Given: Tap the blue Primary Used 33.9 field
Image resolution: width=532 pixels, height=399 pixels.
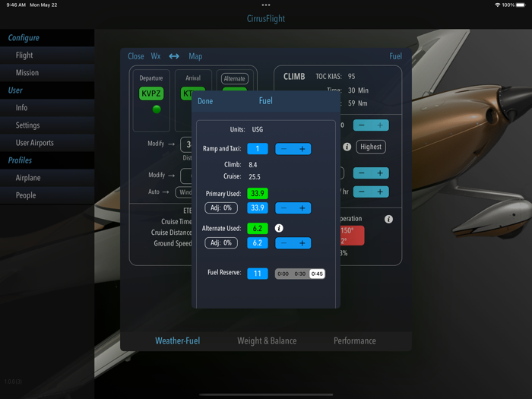Looking at the screenshot, I should click(258, 207).
